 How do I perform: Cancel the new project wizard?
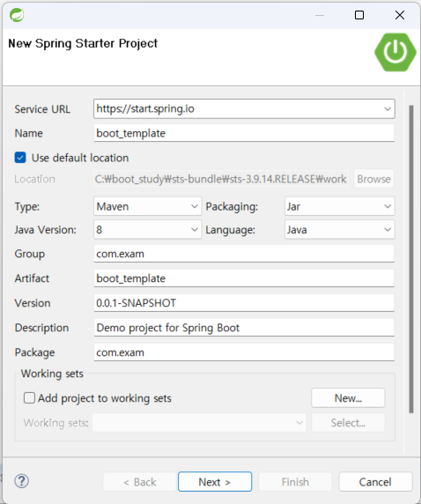click(375, 482)
